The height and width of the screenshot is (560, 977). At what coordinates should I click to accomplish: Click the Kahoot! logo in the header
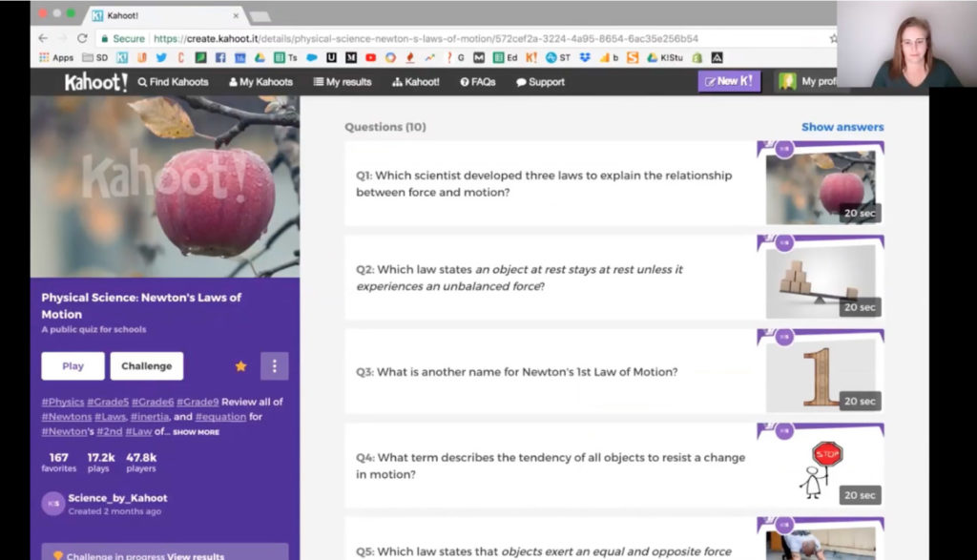point(95,82)
